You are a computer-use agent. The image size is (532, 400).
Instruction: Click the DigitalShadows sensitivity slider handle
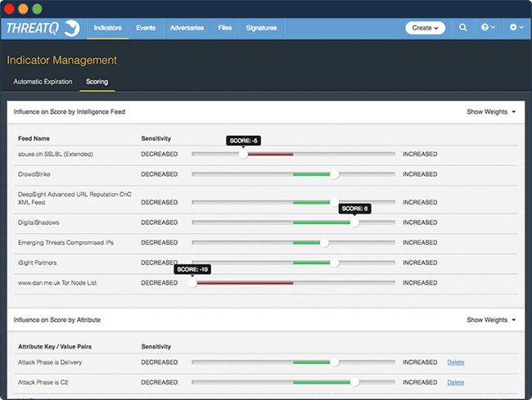pos(354,222)
